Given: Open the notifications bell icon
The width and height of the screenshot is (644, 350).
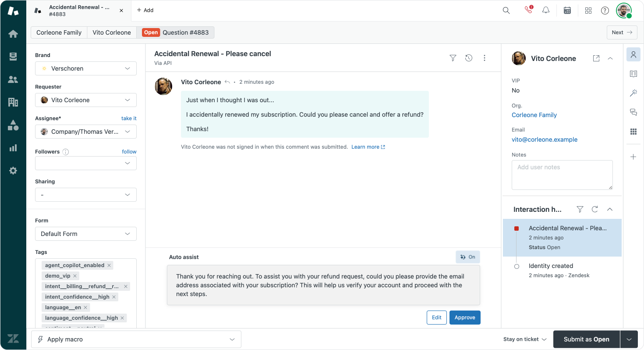Looking at the screenshot, I should pyautogui.click(x=546, y=11).
